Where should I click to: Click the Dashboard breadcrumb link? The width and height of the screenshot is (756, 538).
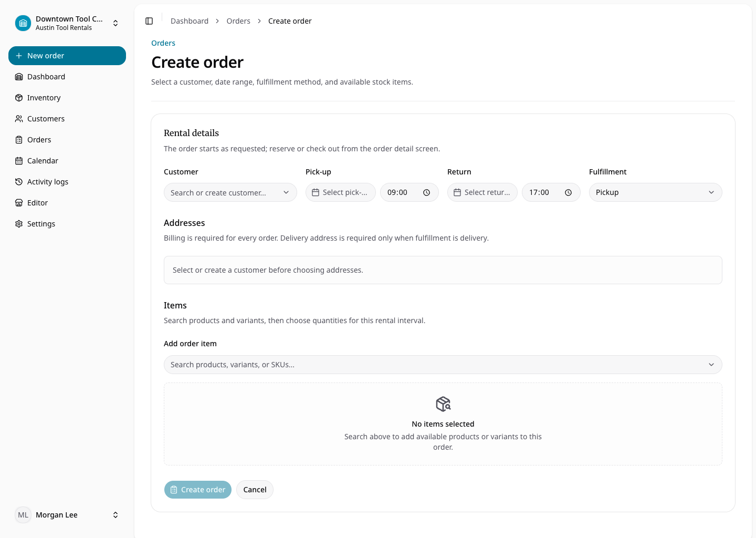tap(190, 21)
